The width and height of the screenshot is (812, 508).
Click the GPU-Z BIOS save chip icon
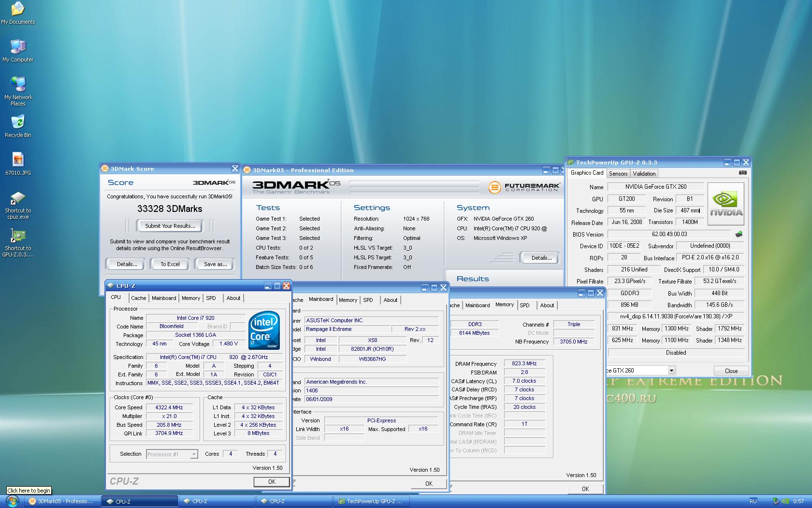click(739, 234)
